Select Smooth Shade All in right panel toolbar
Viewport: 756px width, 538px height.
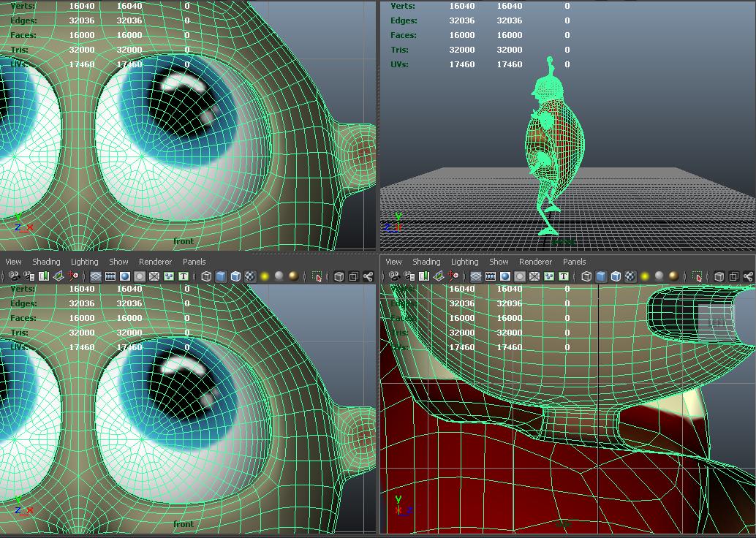[601, 276]
